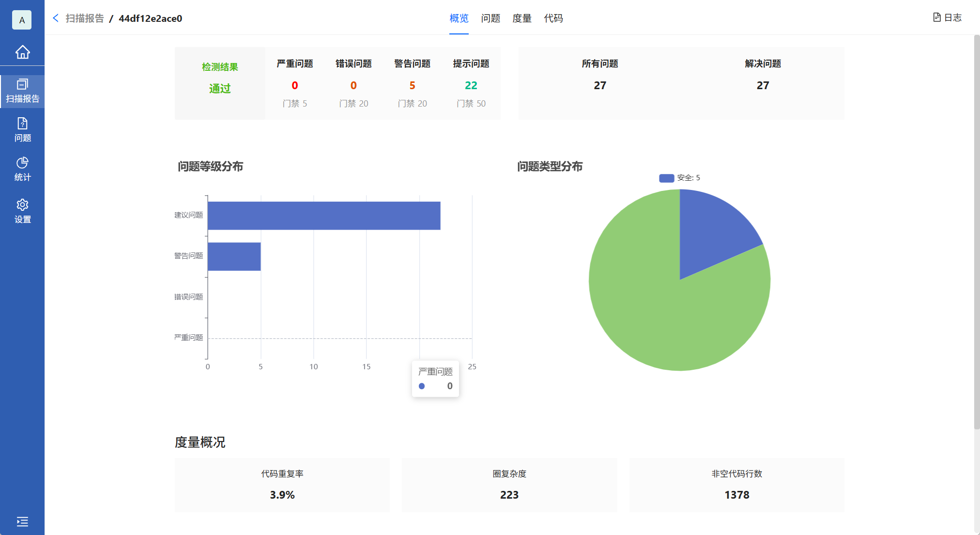980x535 pixels.
Task: Switch to the 代码 tab
Action: (553, 18)
